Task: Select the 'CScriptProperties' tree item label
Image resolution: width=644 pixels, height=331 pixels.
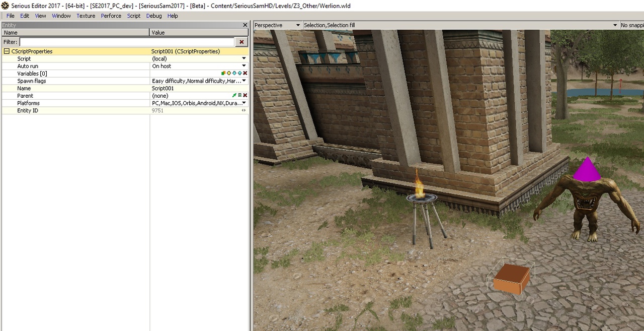Action: 32,51
